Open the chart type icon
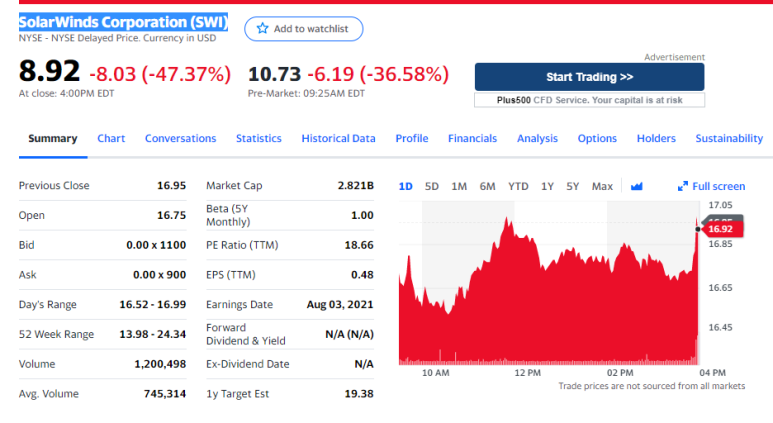 click(636, 186)
